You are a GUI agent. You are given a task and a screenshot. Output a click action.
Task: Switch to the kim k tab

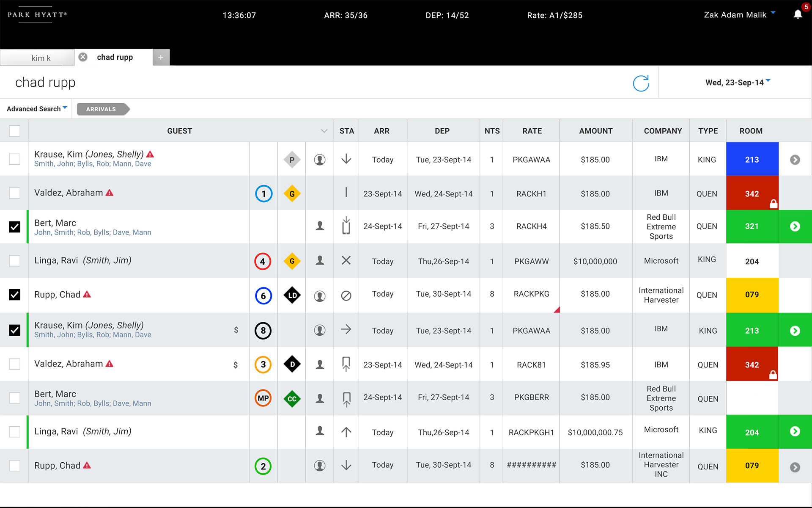point(41,58)
